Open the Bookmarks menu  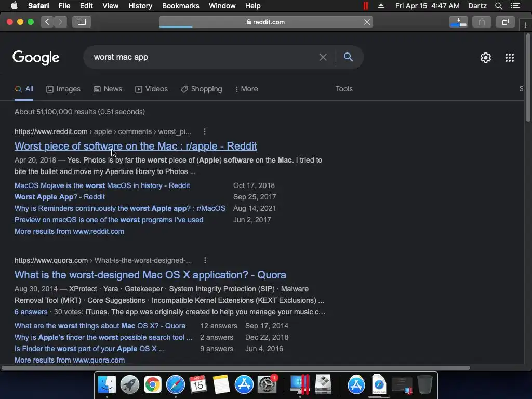[180, 6]
